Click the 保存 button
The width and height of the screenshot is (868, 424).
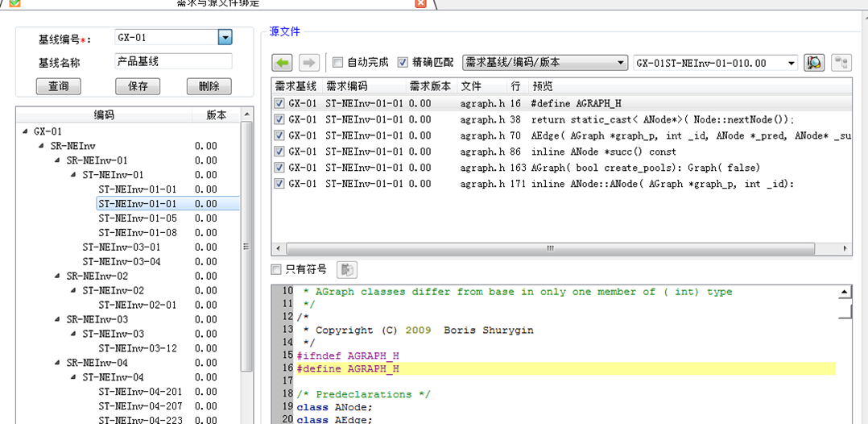138,86
